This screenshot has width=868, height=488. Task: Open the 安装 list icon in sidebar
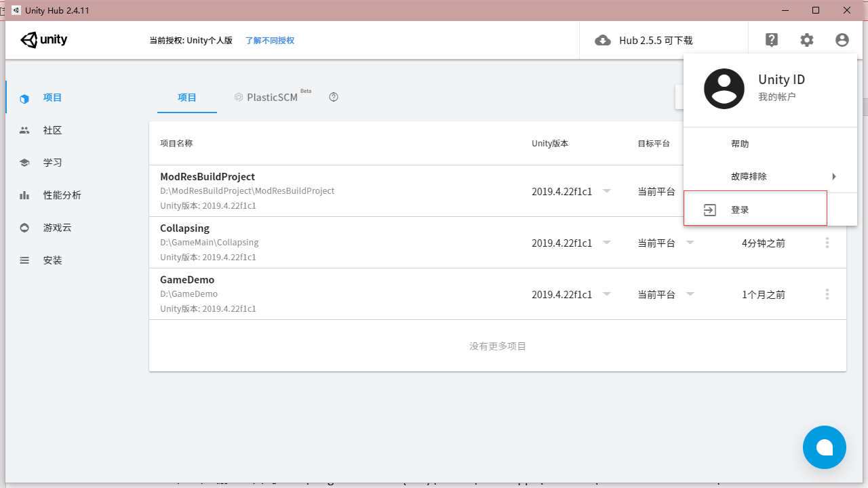[24, 260]
